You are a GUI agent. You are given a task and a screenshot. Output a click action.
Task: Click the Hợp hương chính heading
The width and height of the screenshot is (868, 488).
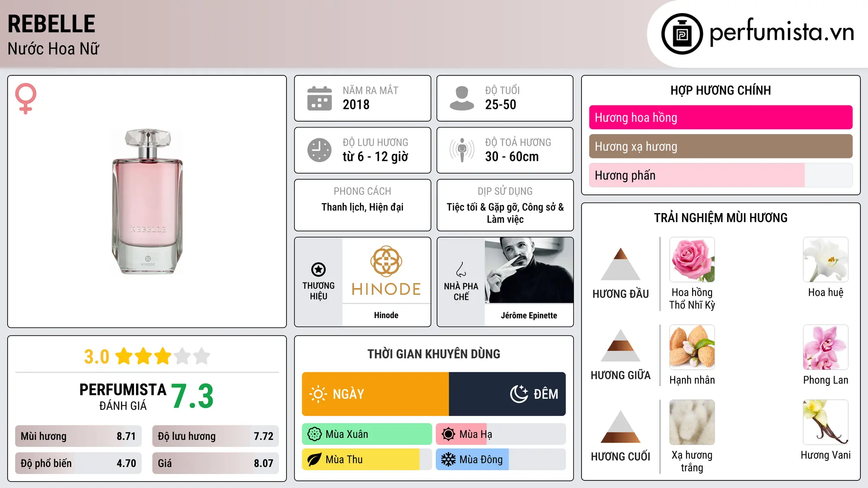coord(721,90)
